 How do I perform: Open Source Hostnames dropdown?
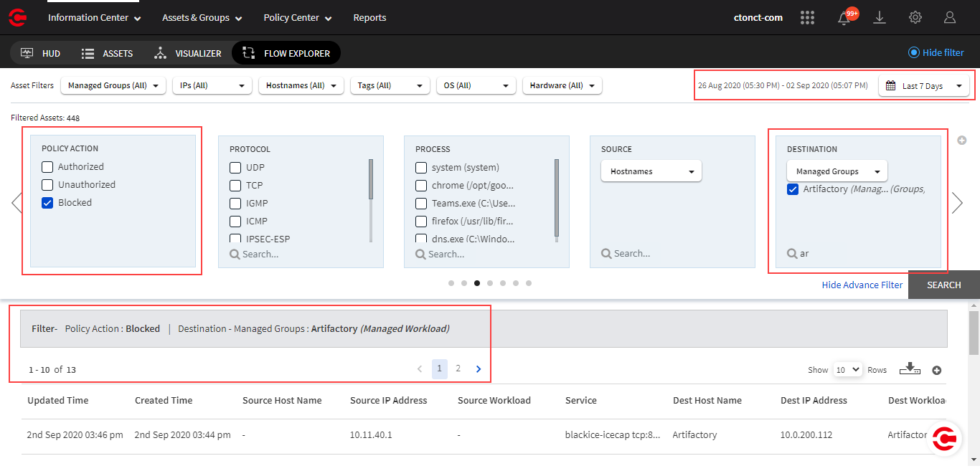point(651,171)
